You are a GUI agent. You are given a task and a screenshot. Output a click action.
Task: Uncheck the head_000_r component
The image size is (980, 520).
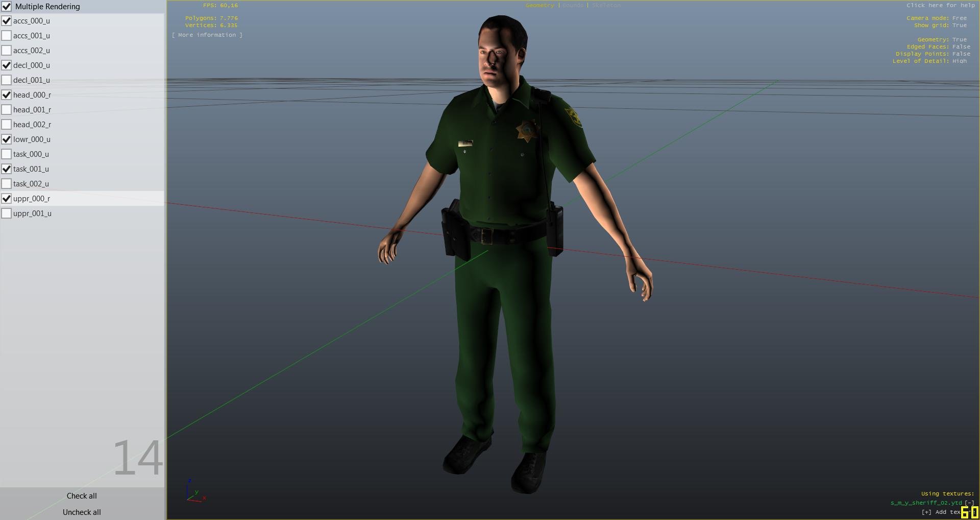click(7, 95)
